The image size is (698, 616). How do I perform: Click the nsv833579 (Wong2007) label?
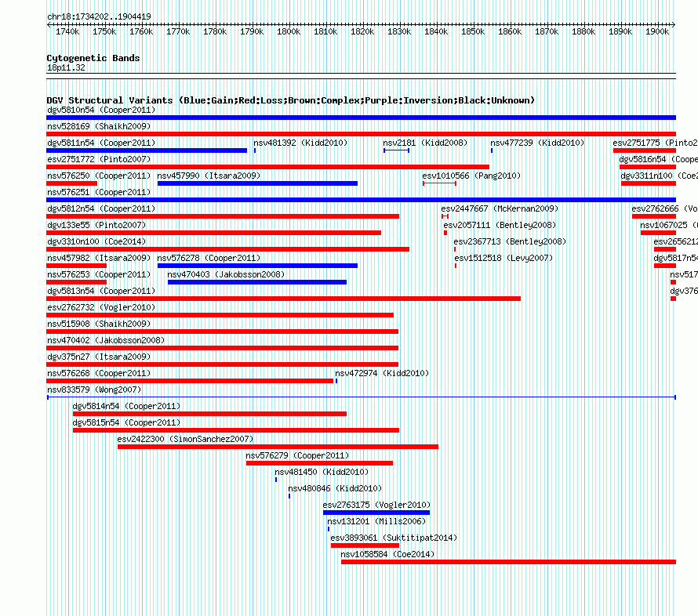94,390
